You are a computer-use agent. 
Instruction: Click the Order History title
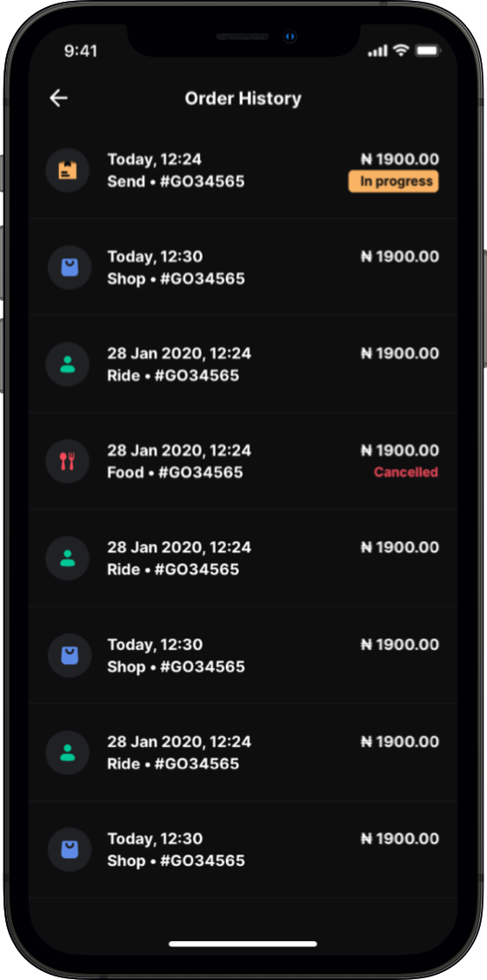243,98
